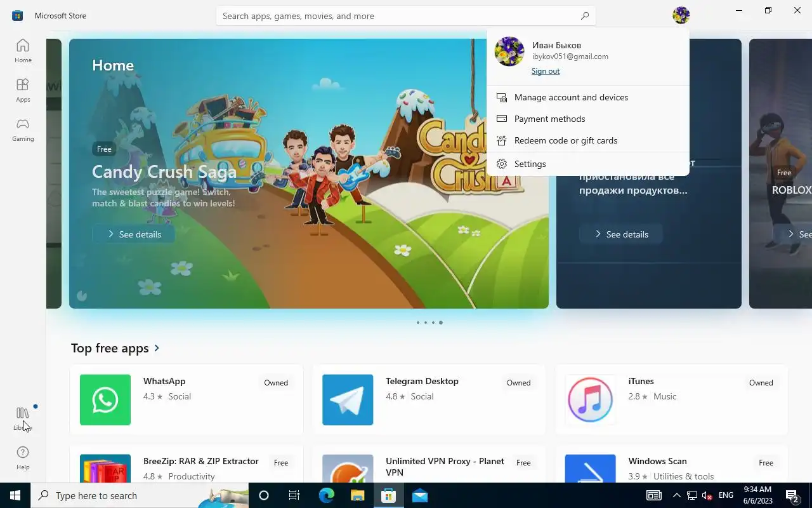
Task: Open iTunes app icon
Action: click(x=590, y=399)
